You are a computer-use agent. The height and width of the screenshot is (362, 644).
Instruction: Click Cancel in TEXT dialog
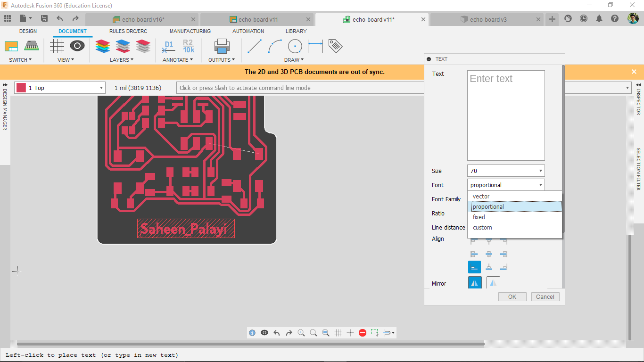pyautogui.click(x=545, y=296)
